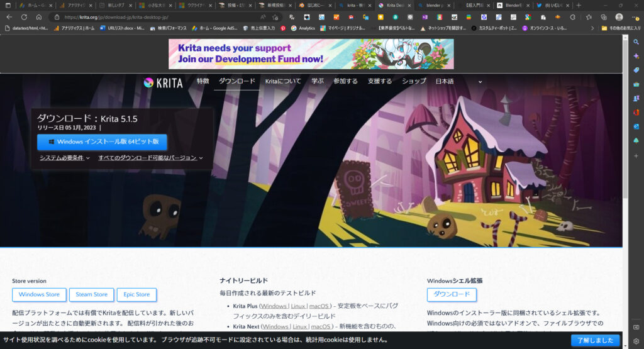
Task: Open a new tab with plus button
Action: (579, 5)
